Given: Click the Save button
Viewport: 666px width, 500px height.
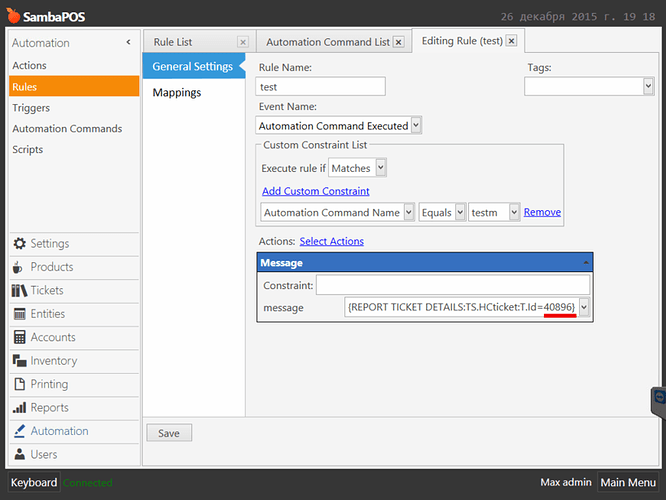Looking at the screenshot, I should (x=169, y=433).
